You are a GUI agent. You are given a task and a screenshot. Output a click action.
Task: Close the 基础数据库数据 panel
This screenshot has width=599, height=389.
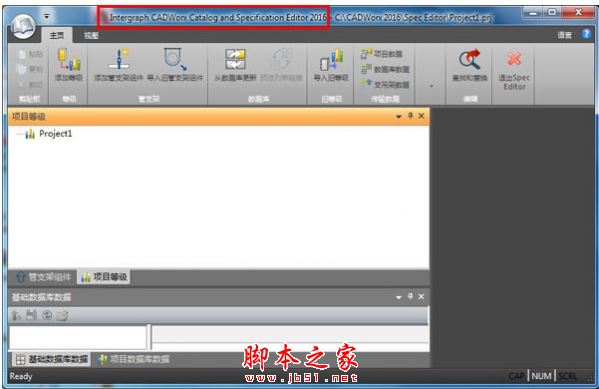pos(421,297)
